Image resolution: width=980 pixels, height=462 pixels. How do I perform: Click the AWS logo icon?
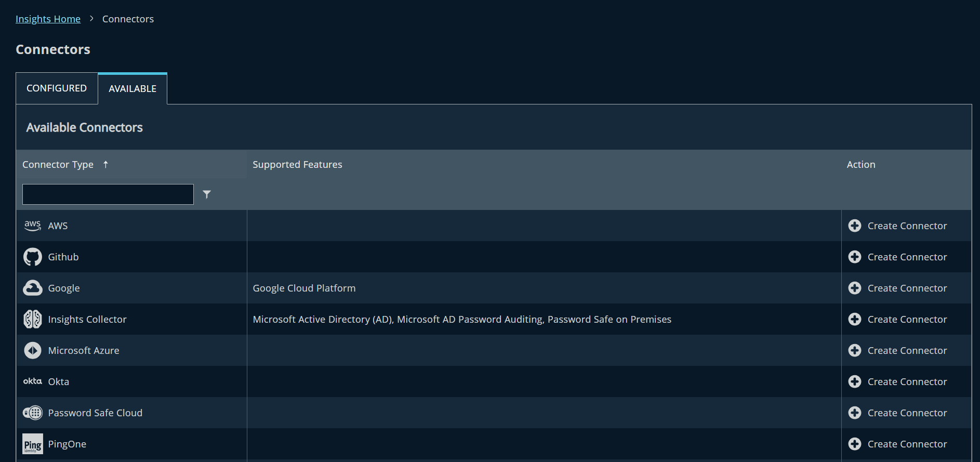[33, 226]
